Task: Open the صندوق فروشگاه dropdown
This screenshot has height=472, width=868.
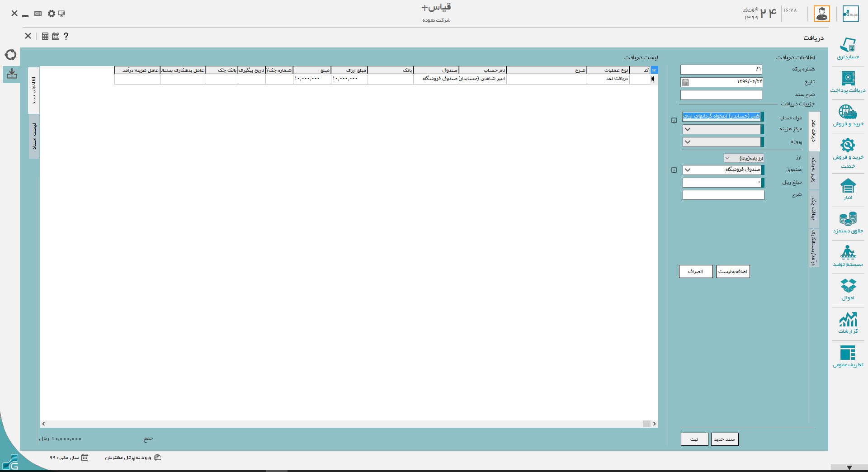Action: [x=688, y=170]
